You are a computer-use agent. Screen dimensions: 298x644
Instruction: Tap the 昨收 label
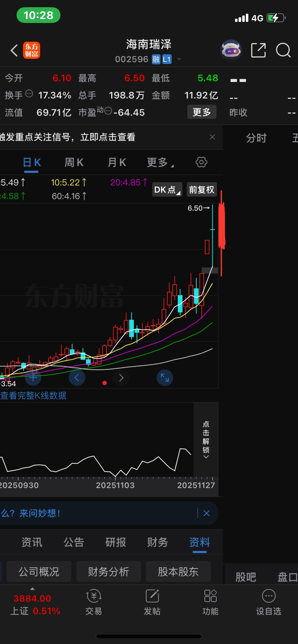(x=238, y=112)
